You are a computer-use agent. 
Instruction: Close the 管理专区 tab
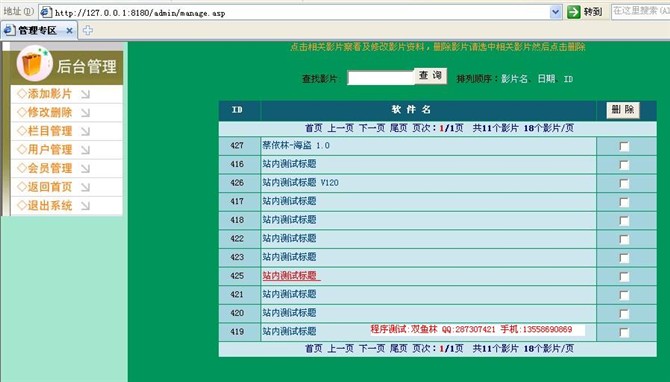click(x=69, y=31)
